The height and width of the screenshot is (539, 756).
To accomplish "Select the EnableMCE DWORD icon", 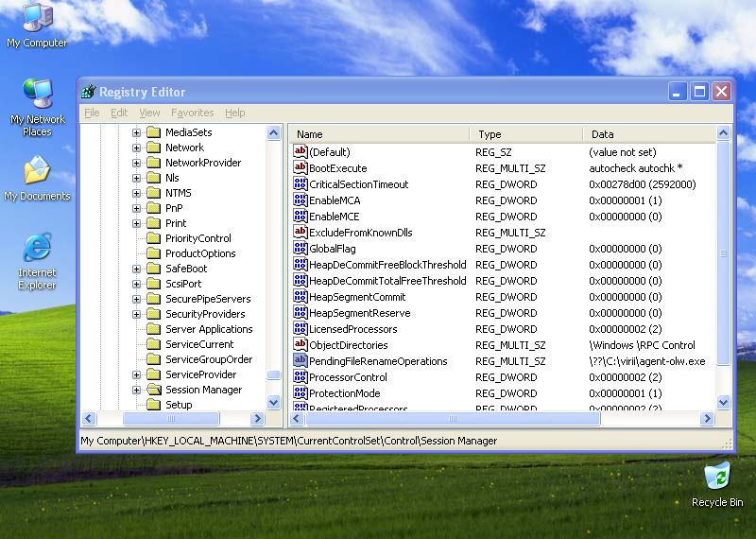I will pyautogui.click(x=300, y=217).
